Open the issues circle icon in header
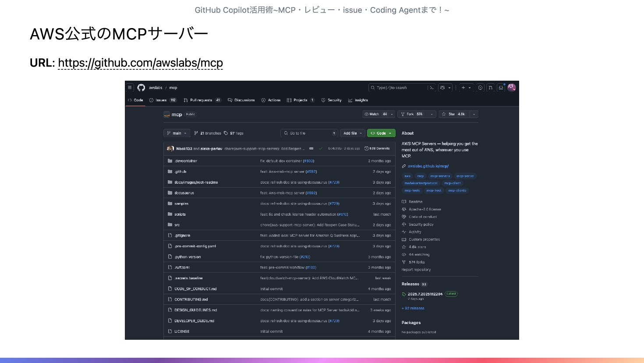The height and width of the screenshot is (363, 644). [x=480, y=88]
